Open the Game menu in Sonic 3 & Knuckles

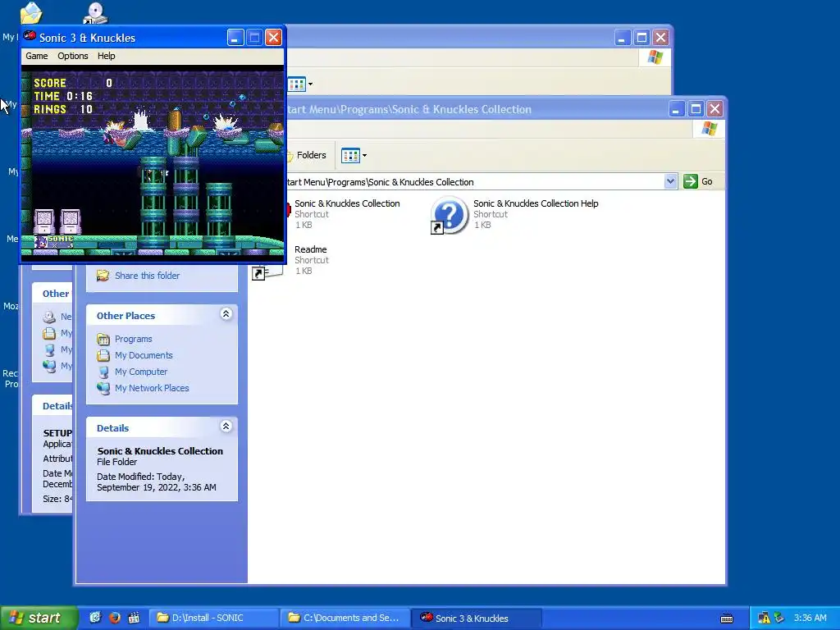[36, 56]
